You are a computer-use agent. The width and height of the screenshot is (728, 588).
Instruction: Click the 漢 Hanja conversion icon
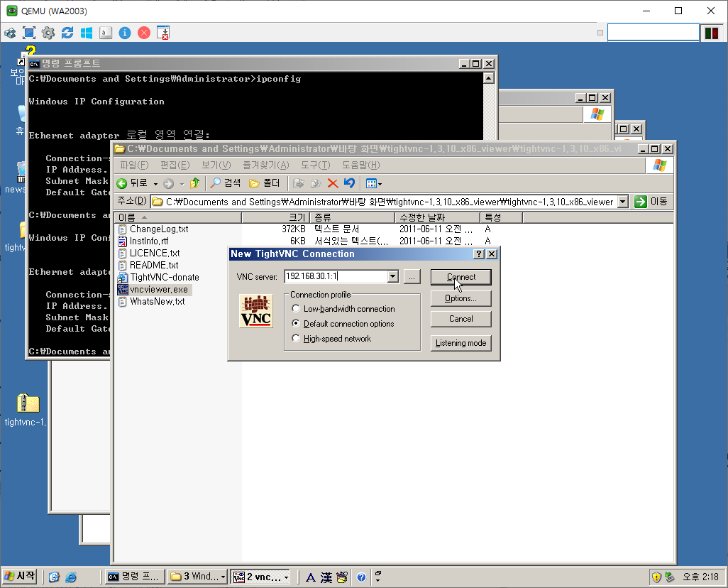[x=326, y=577]
